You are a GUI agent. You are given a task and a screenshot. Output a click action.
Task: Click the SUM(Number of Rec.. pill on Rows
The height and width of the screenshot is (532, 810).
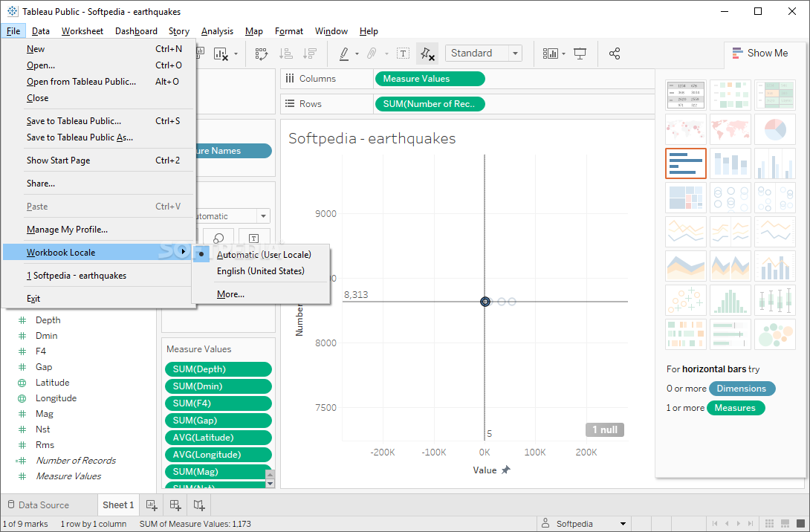pos(430,104)
